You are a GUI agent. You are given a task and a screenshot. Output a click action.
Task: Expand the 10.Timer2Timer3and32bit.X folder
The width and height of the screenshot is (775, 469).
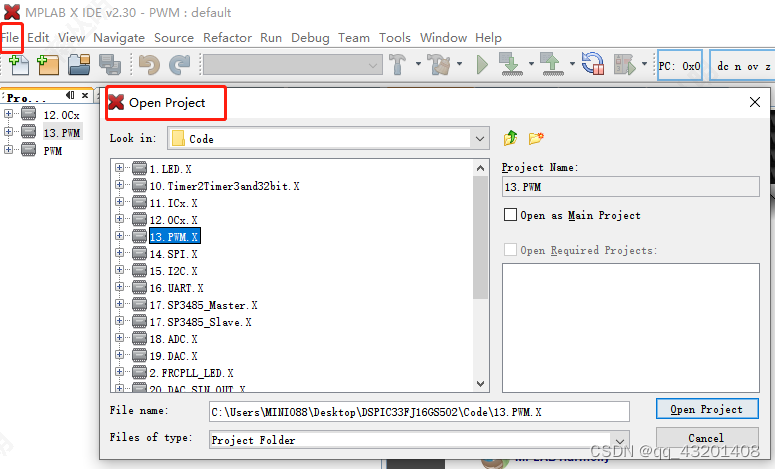pyautogui.click(x=119, y=185)
